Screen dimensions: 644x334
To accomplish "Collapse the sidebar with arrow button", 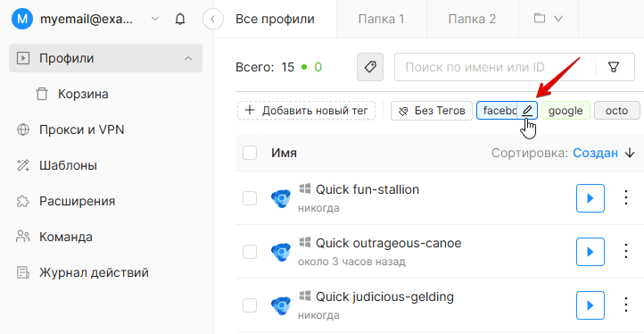I will pos(213,19).
